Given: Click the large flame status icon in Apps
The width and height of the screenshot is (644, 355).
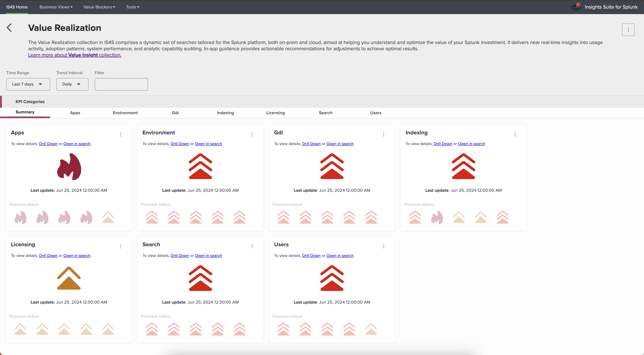Looking at the screenshot, I should pyautogui.click(x=69, y=167).
